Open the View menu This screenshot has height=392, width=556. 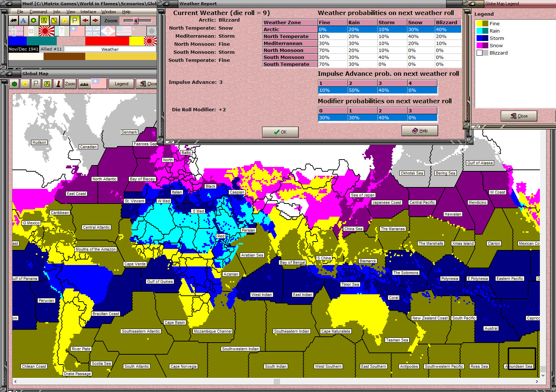(71, 12)
